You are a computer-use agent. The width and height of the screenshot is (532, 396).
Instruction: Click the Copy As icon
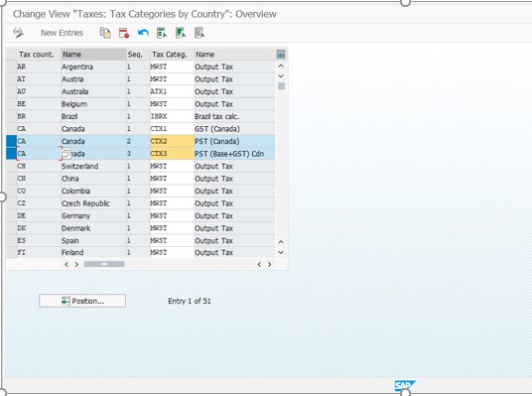[105, 33]
